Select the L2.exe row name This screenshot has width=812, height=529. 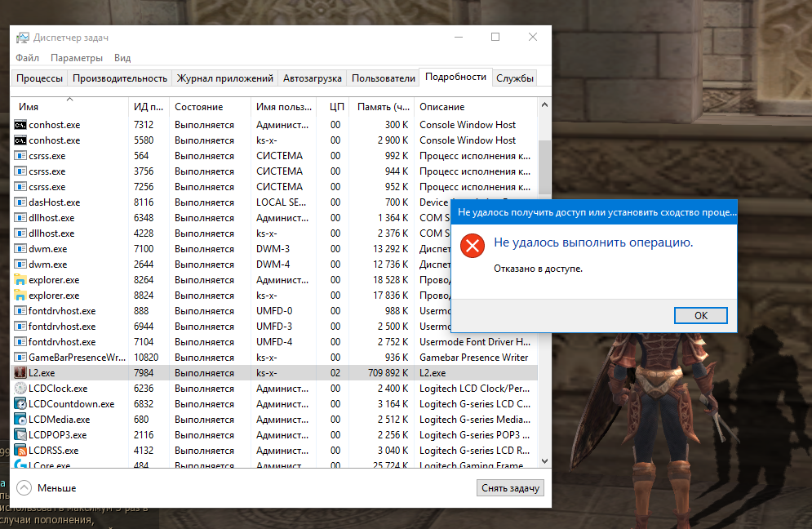point(42,372)
